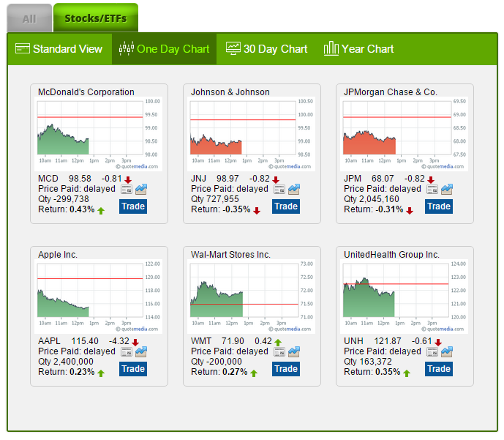Open the chart icon for JNJ
The image size is (504, 440).
point(294,190)
